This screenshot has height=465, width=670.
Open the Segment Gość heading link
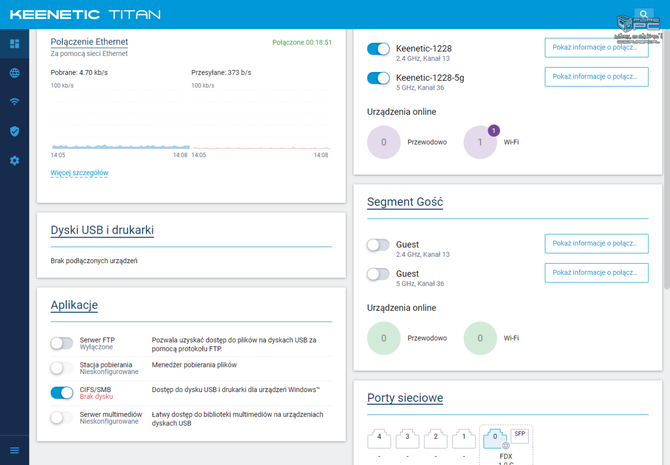[x=405, y=202]
